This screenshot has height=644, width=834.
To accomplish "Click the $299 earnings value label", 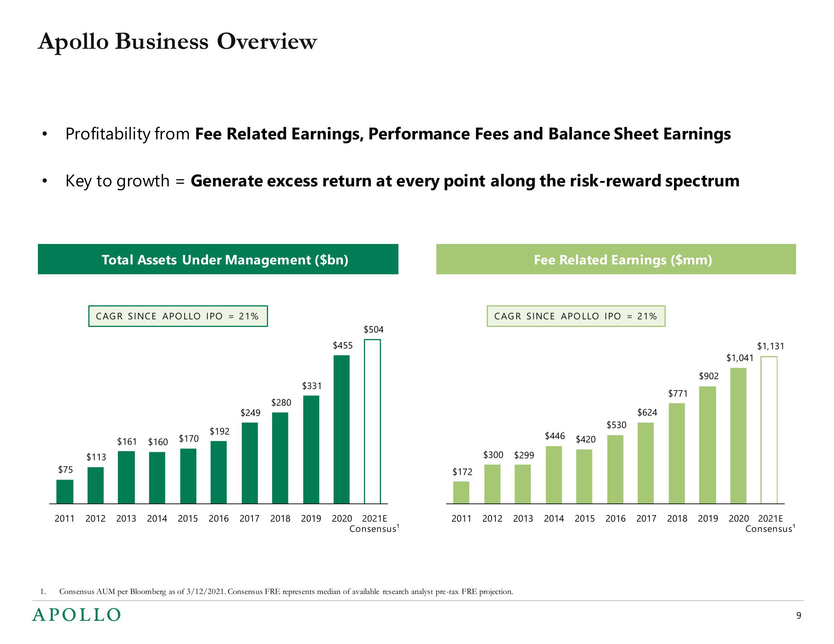I will pyautogui.click(x=524, y=455).
